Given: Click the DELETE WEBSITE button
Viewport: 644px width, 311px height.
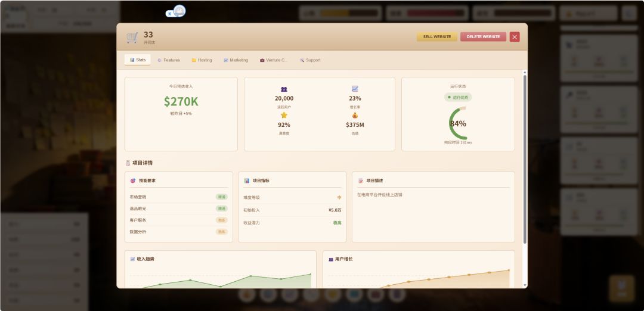Looking at the screenshot, I should point(483,37).
